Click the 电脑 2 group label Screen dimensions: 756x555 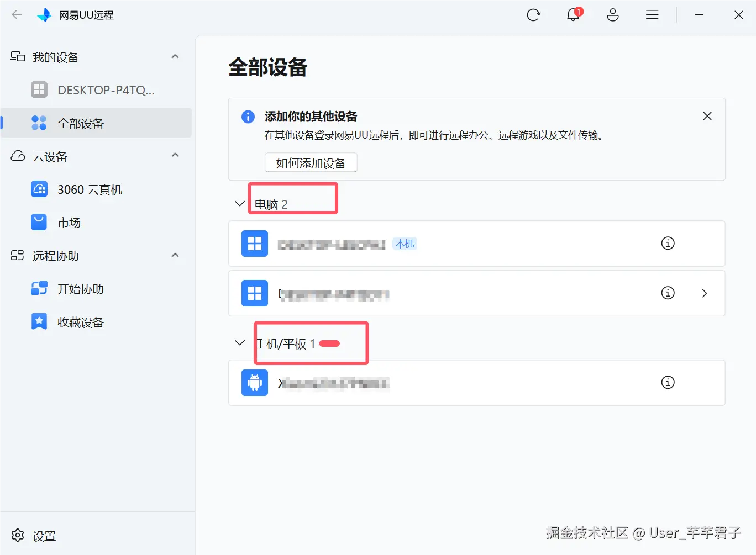[271, 204]
